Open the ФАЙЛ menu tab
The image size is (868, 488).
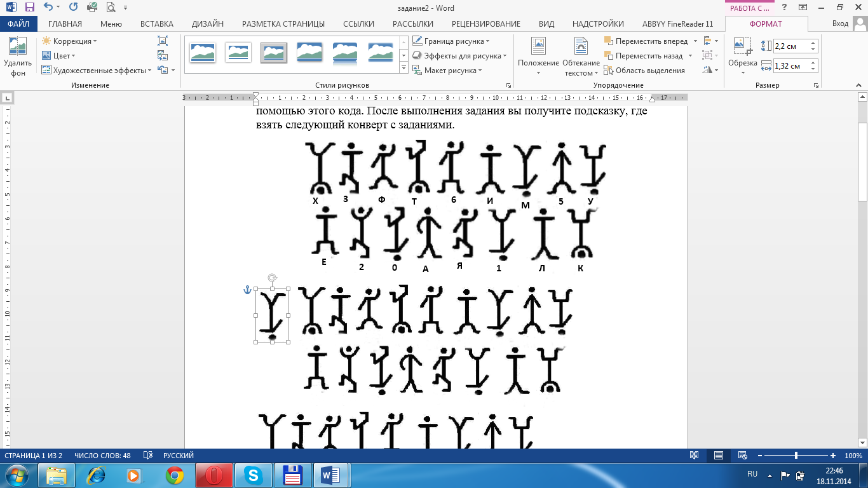point(19,24)
